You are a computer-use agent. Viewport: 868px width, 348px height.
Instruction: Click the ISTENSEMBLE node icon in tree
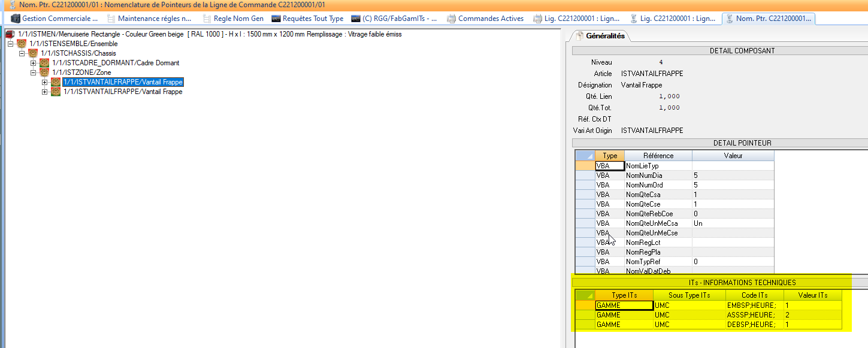click(22, 44)
